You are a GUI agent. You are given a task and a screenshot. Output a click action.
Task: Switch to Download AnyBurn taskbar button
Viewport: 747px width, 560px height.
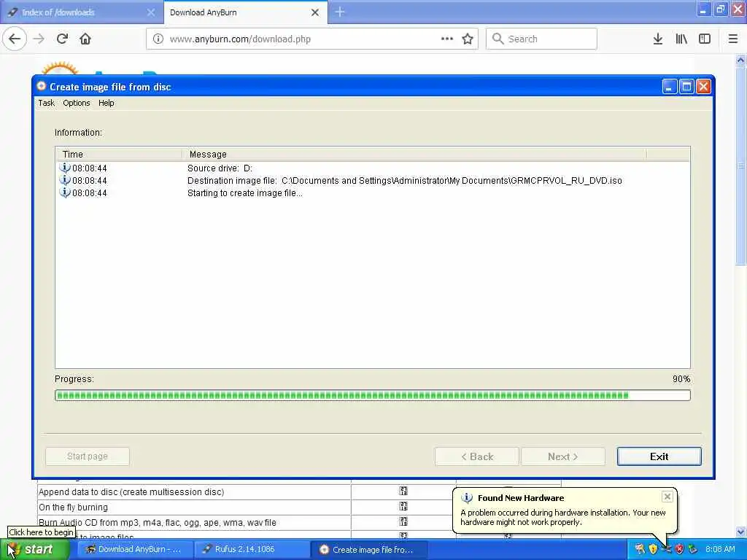(134, 550)
